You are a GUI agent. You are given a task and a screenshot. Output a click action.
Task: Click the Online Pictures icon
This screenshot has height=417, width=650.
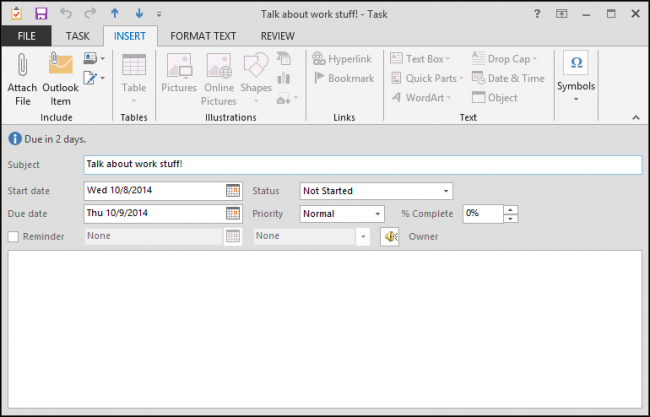coord(219,65)
